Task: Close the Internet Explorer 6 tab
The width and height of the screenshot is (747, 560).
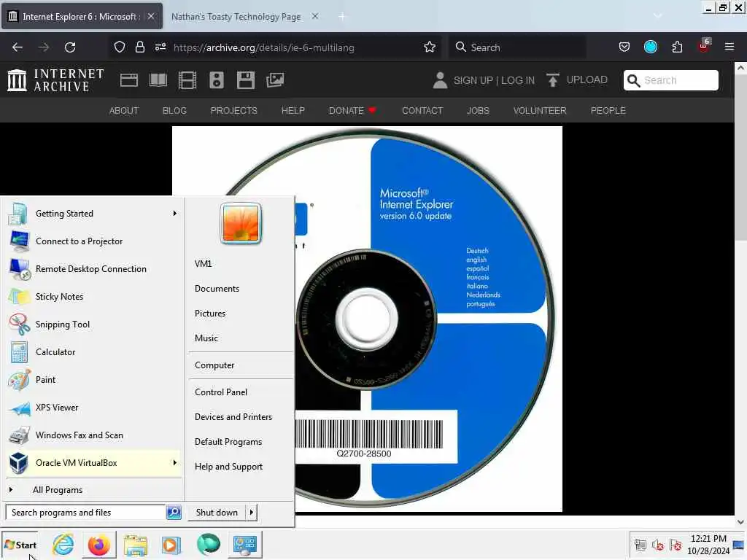Action: (x=150, y=16)
